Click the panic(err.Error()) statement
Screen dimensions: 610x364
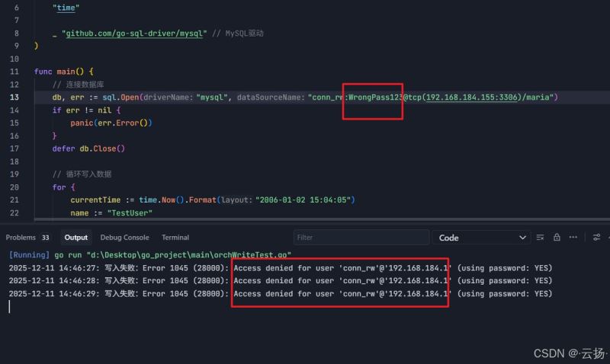(x=111, y=123)
